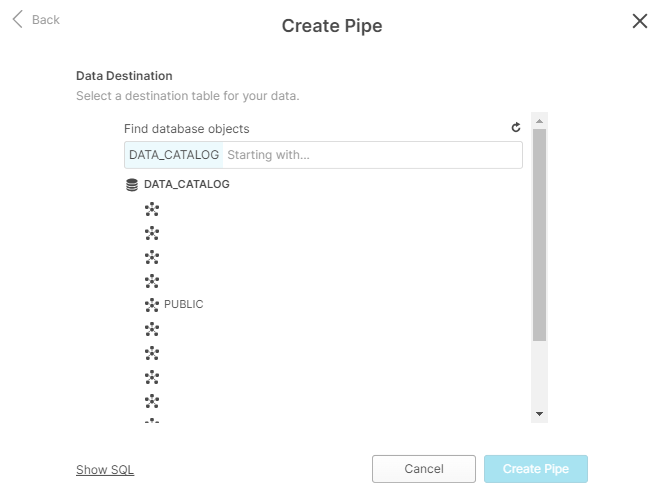The image size is (668, 493).
Task: Focus the 'Starting with...' search field
Action: (370, 155)
